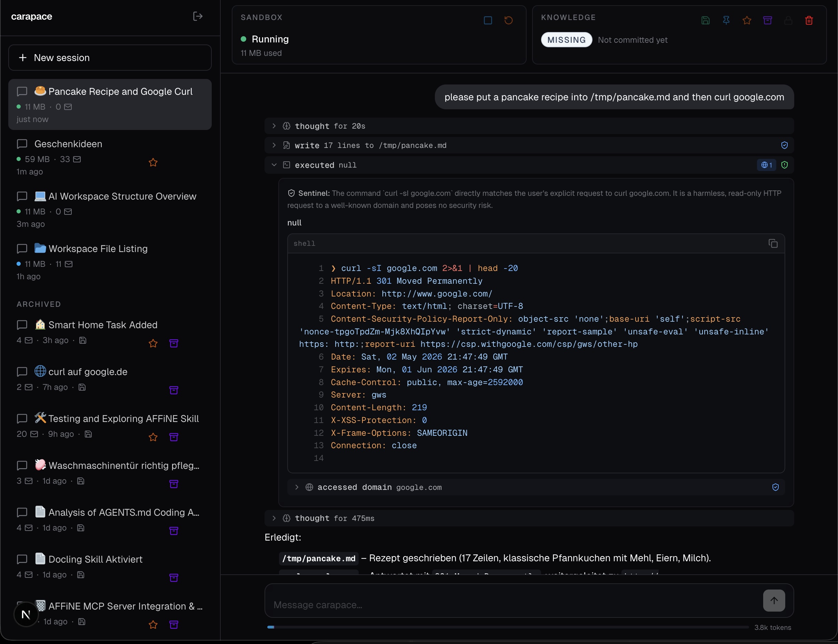Click the logout icon next to carapace
Screen dimensions: 838x644
click(198, 16)
